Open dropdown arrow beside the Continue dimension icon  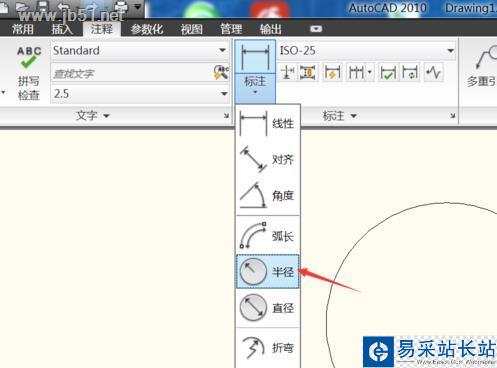pyautogui.click(x=370, y=72)
